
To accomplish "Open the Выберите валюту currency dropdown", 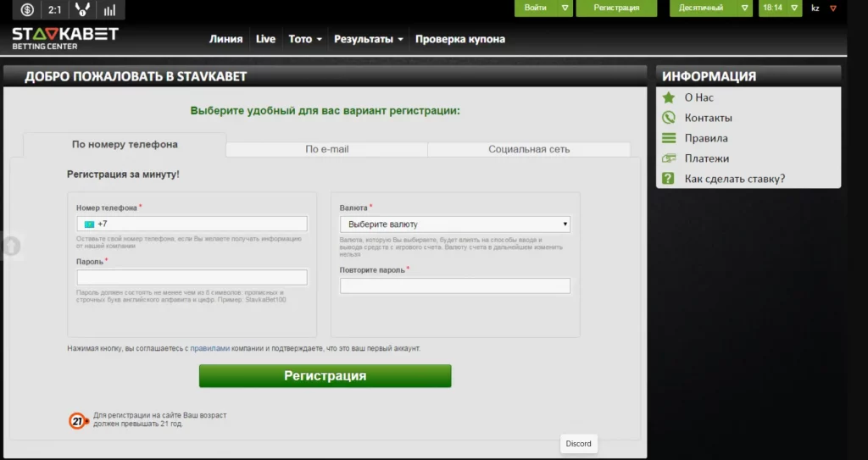I will (x=455, y=224).
